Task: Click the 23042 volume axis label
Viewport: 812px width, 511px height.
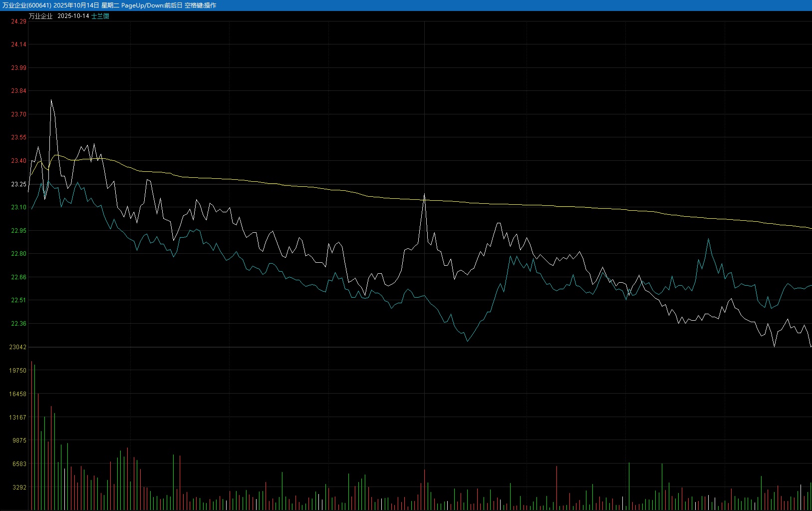Action: (x=18, y=347)
